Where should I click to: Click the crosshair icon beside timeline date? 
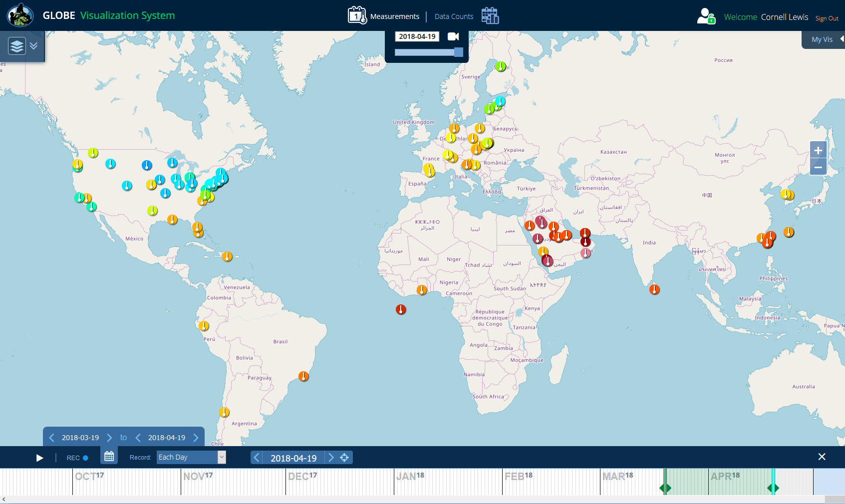tap(344, 458)
